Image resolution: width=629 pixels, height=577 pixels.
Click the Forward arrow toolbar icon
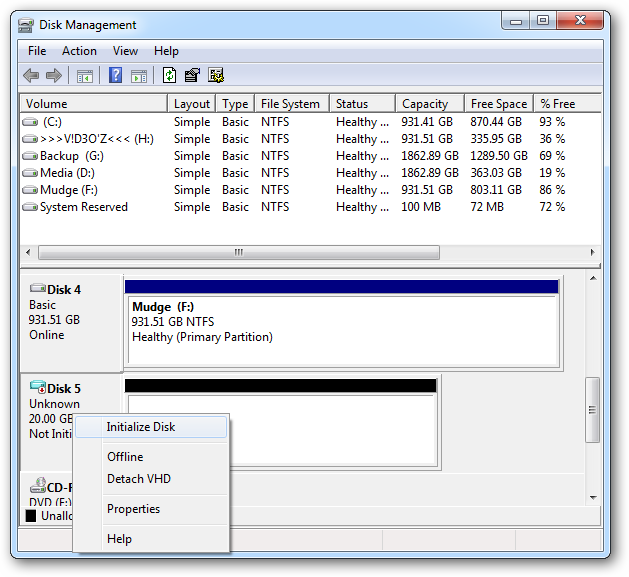54,75
